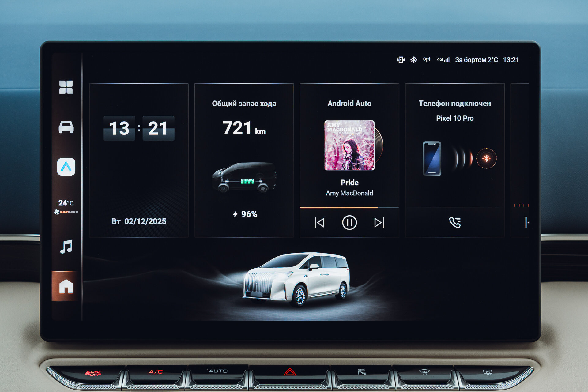This screenshot has width=588, height=392.
Task: Open the Amy MacDonald album cover
Action: pyautogui.click(x=349, y=145)
